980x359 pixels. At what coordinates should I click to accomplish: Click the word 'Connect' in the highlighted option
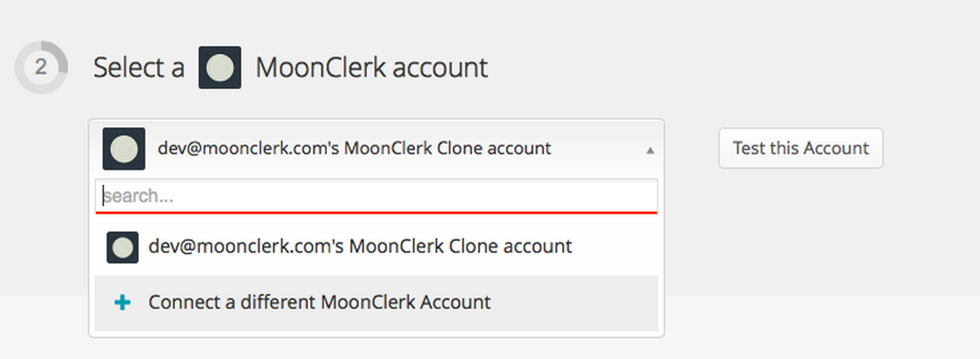[x=181, y=303]
